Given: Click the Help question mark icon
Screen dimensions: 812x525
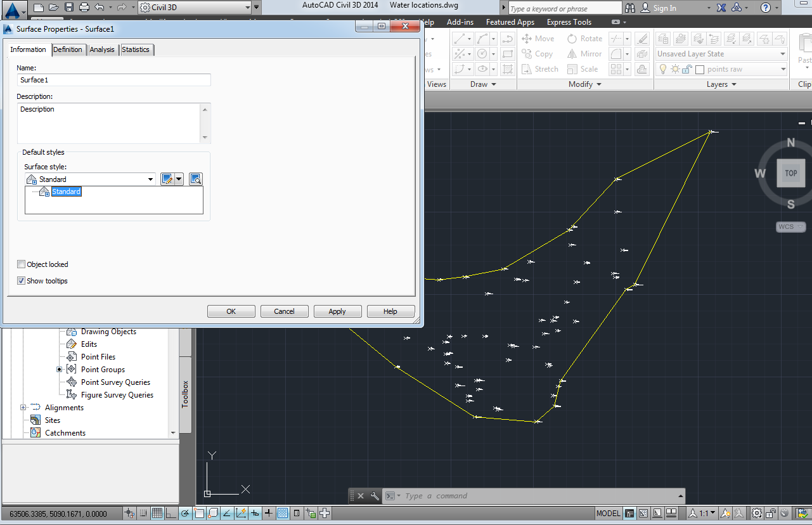Looking at the screenshot, I should point(766,8).
